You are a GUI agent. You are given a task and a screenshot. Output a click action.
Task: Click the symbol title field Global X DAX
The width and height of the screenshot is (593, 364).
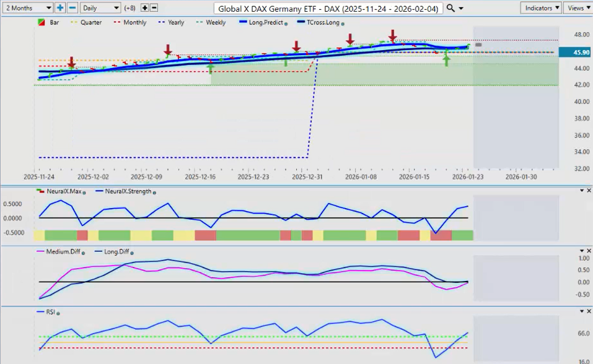[x=328, y=8]
